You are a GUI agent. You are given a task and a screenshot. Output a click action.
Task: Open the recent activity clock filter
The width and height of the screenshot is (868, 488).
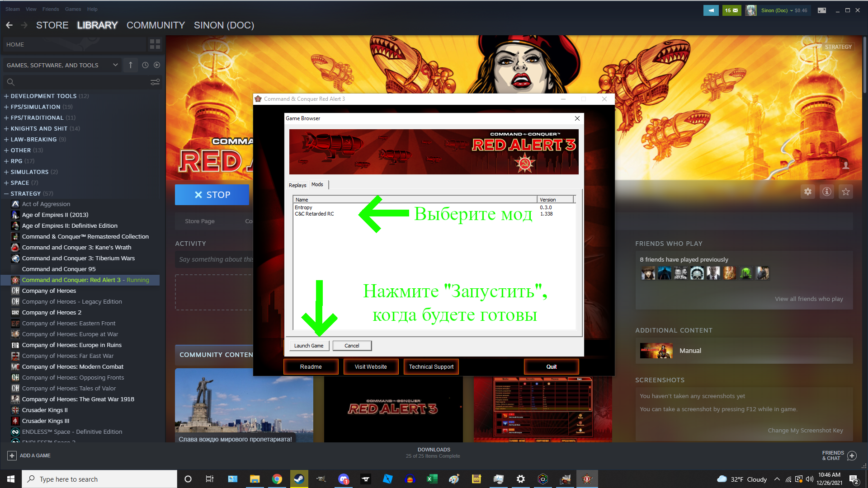[x=145, y=65]
